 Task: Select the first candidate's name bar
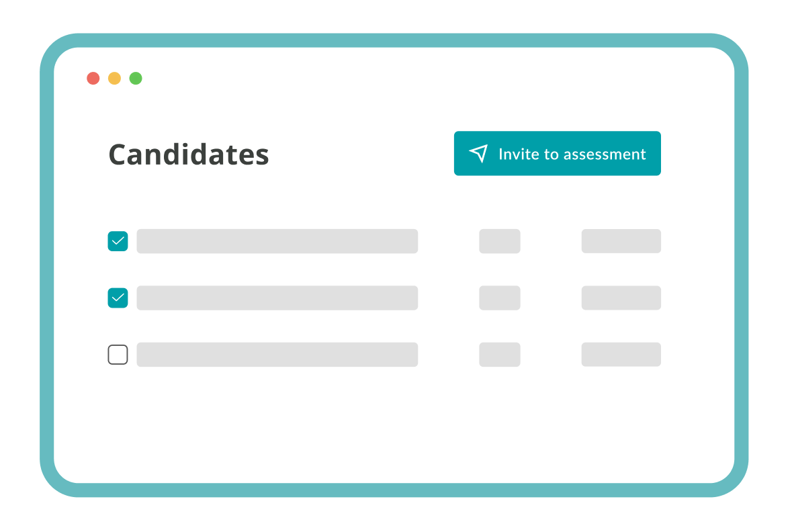pyautogui.click(x=277, y=241)
